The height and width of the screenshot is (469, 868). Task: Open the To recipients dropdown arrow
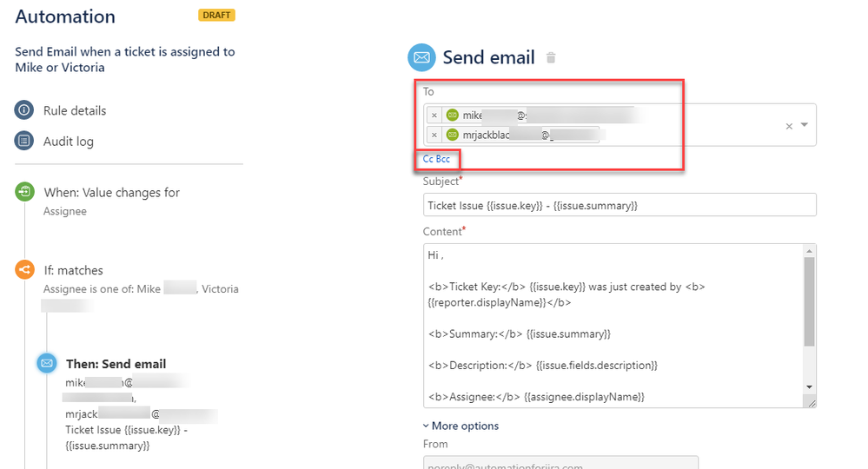[805, 125]
